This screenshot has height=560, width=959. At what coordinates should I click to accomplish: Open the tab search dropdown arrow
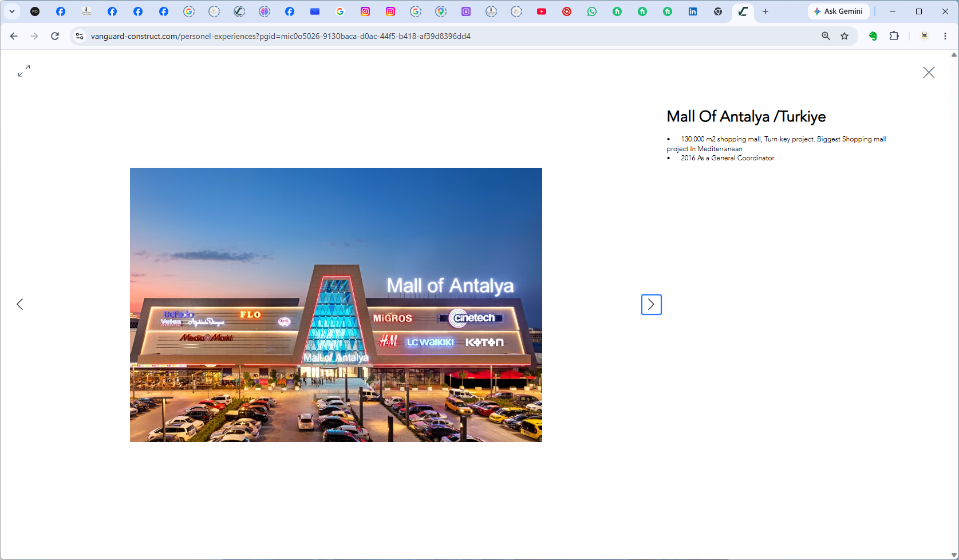11,11
